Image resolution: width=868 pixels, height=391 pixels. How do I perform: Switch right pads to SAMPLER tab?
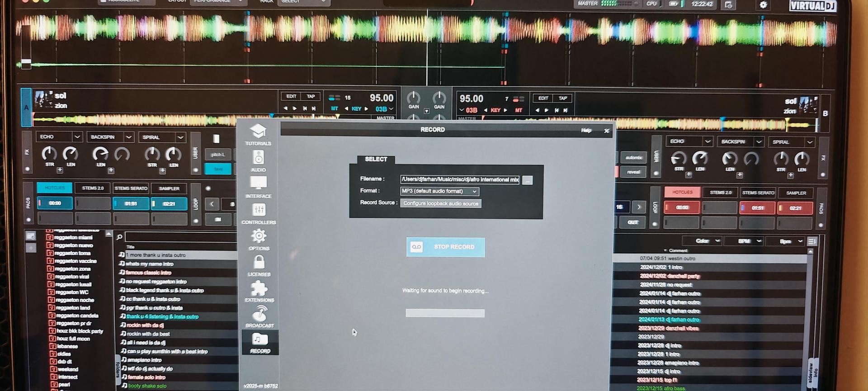[796, 193]
